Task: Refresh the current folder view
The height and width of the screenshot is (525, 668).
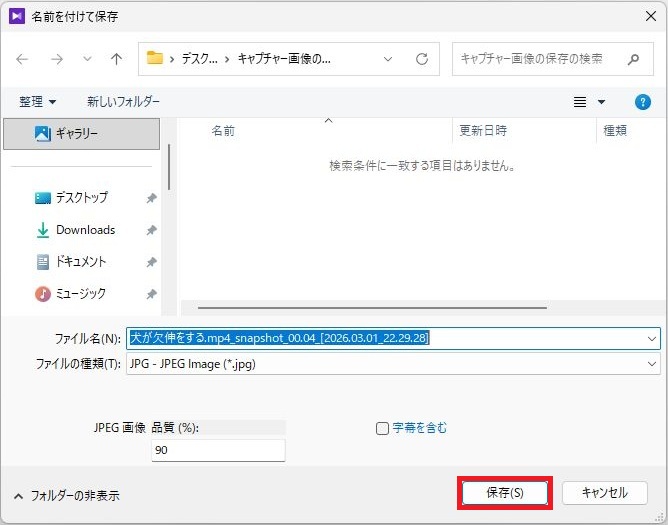Action: coord(422,59)
